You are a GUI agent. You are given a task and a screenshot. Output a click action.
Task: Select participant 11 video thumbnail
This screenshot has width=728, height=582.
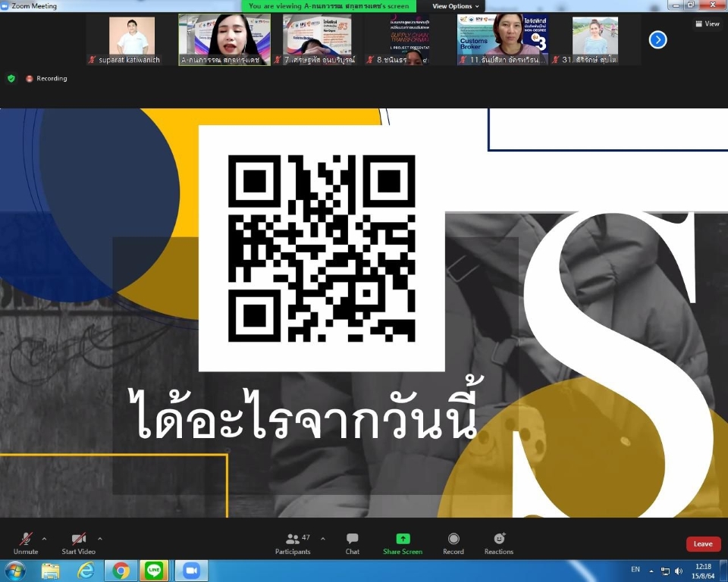click(x=503, y=39)
